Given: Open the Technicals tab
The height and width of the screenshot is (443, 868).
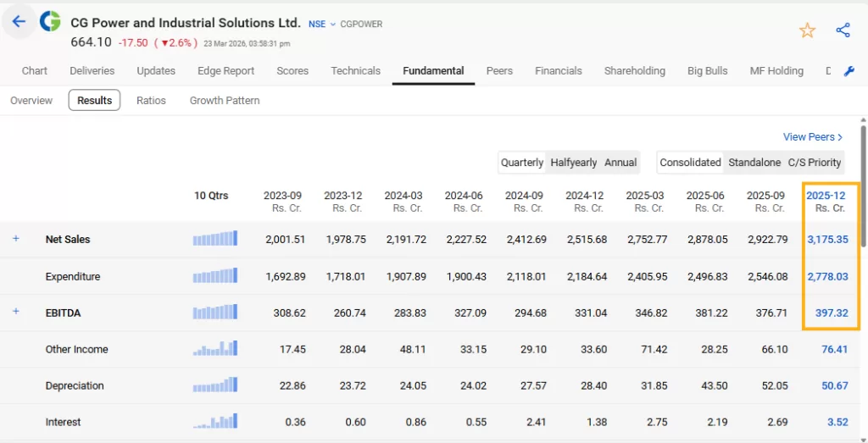Looking at the screenshot, I should [355, 71].
